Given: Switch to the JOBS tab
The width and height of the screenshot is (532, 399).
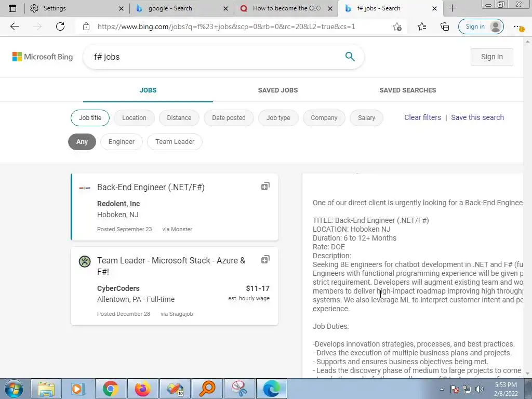Looking at the screenshot, I should pos(148,90).
